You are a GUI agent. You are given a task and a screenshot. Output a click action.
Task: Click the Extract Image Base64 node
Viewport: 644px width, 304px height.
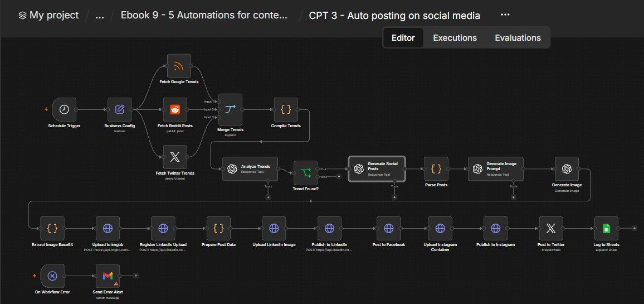[52, 228]
